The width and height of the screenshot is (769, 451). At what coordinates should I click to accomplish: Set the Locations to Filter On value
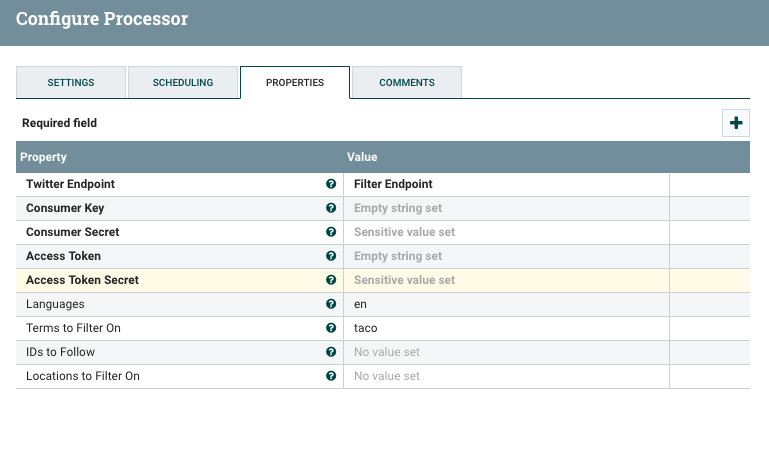pyautogui.click(x=505, y=376)
